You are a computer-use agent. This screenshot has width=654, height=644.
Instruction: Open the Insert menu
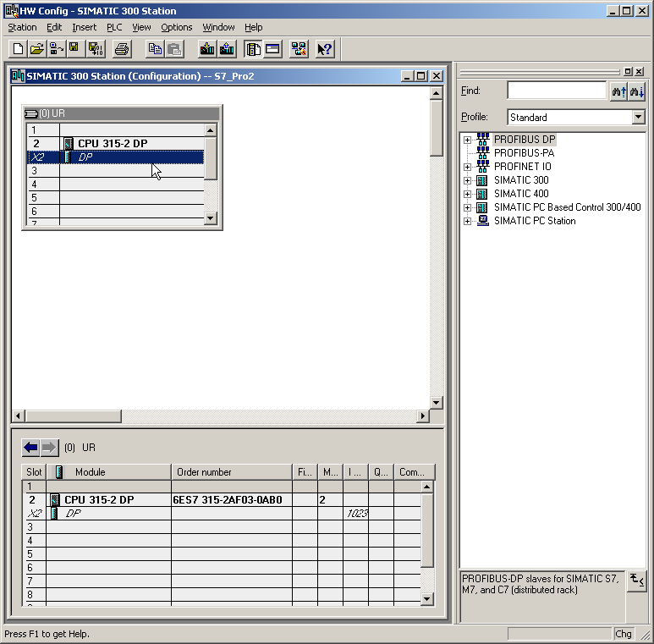point(85,28)
